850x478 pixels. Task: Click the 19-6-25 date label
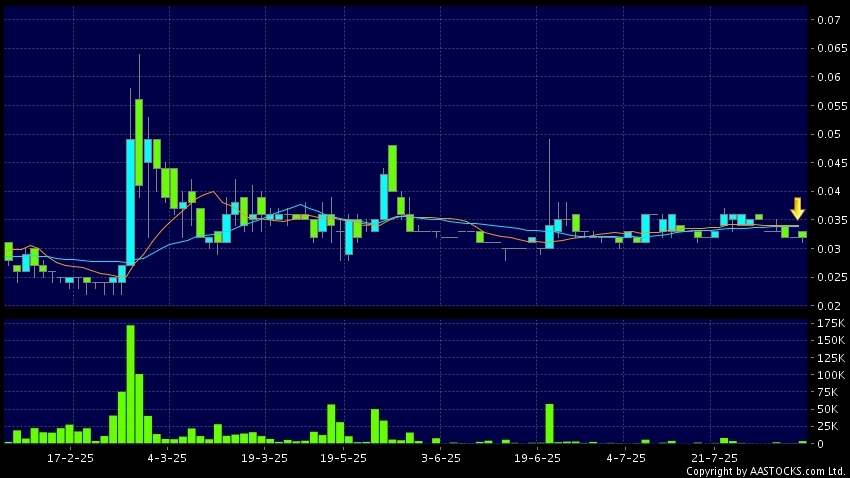point(537,458)
